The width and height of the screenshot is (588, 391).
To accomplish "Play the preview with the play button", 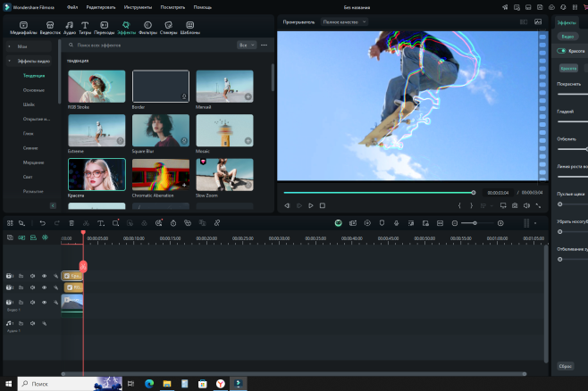I will click(310, 205).
